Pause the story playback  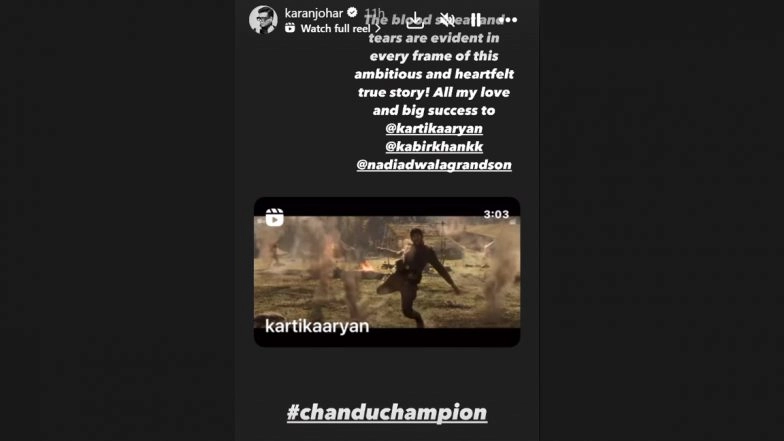click(476, 20)
